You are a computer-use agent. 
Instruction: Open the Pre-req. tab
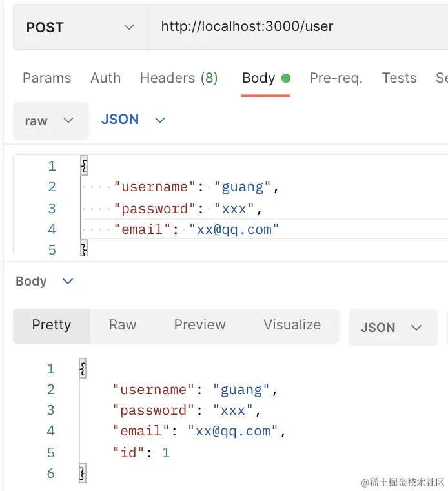pyautogui.click(x=336, y=78)
